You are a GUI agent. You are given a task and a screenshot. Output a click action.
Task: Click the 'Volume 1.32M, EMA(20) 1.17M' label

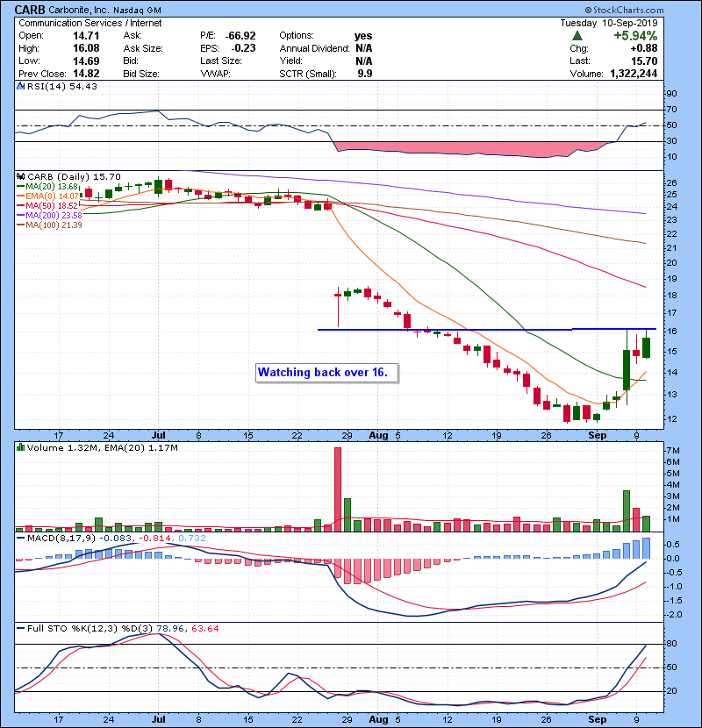(x=102, y=448)
